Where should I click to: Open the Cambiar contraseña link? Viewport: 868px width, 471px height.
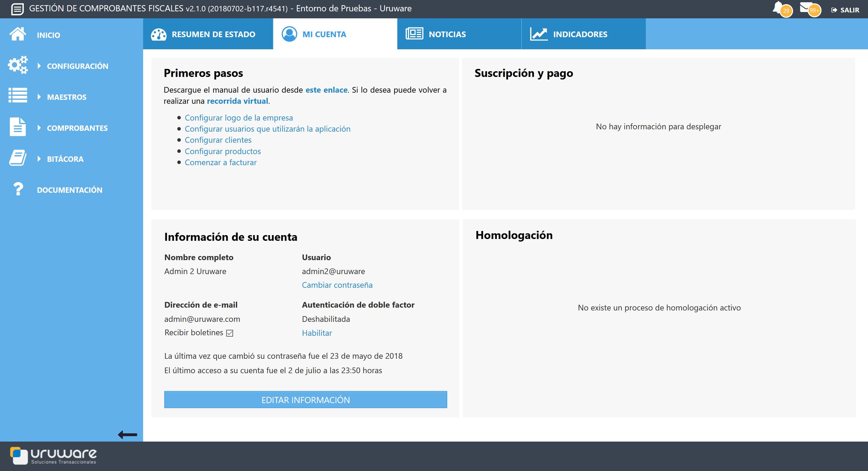[x=337, y=284]
